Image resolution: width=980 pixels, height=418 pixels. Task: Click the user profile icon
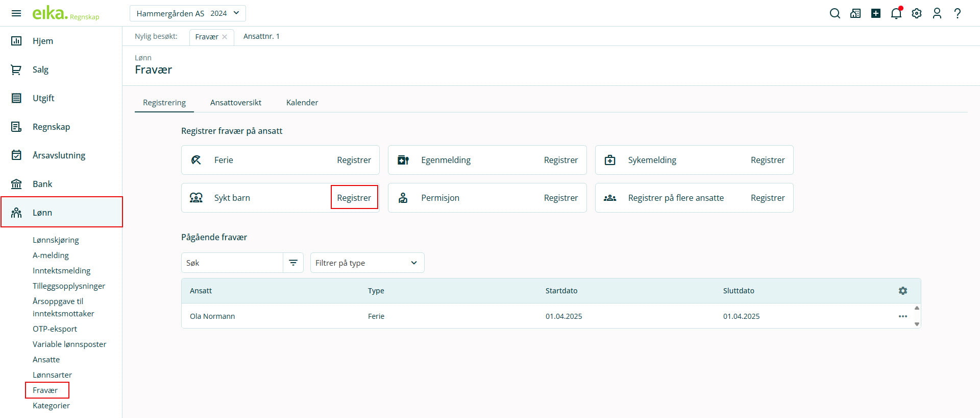tap(937, 14)
